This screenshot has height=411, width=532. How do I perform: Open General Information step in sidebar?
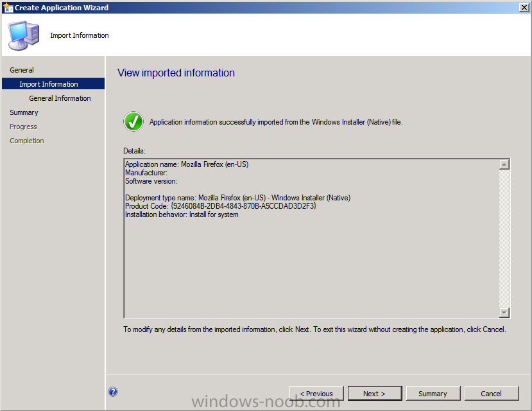click(x=60, y=98)
